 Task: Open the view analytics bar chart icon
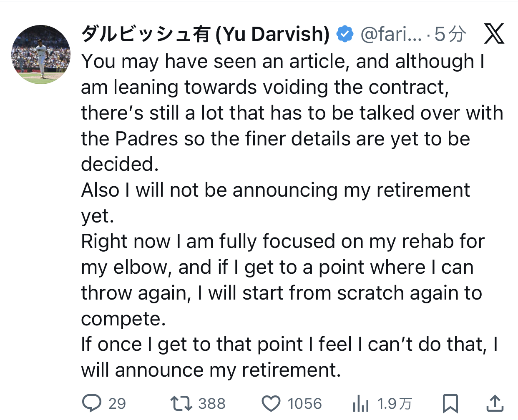click(361, 403)
